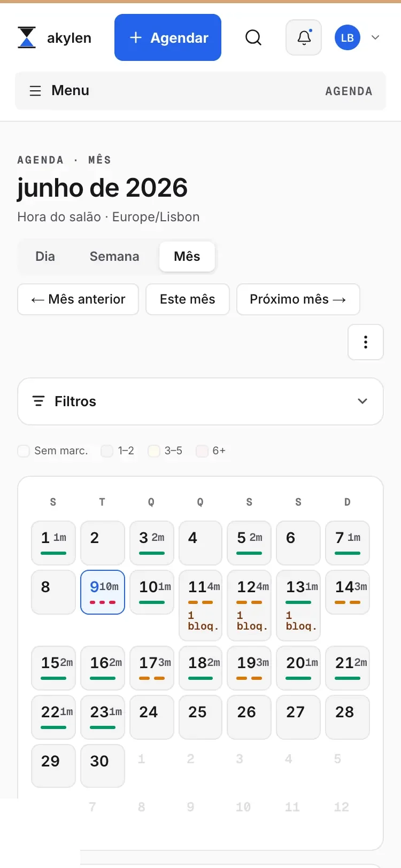The height and width of the screenshot is (868, 401).
Task: Go to Mês anterior
Action: (x=78, y=299)
